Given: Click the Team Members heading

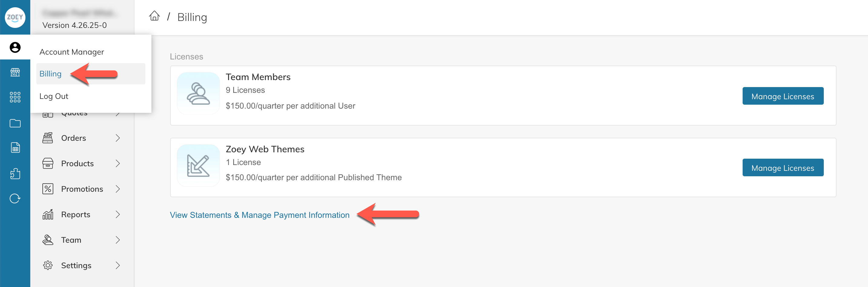Looking at the screenshot, I should 258,77.
